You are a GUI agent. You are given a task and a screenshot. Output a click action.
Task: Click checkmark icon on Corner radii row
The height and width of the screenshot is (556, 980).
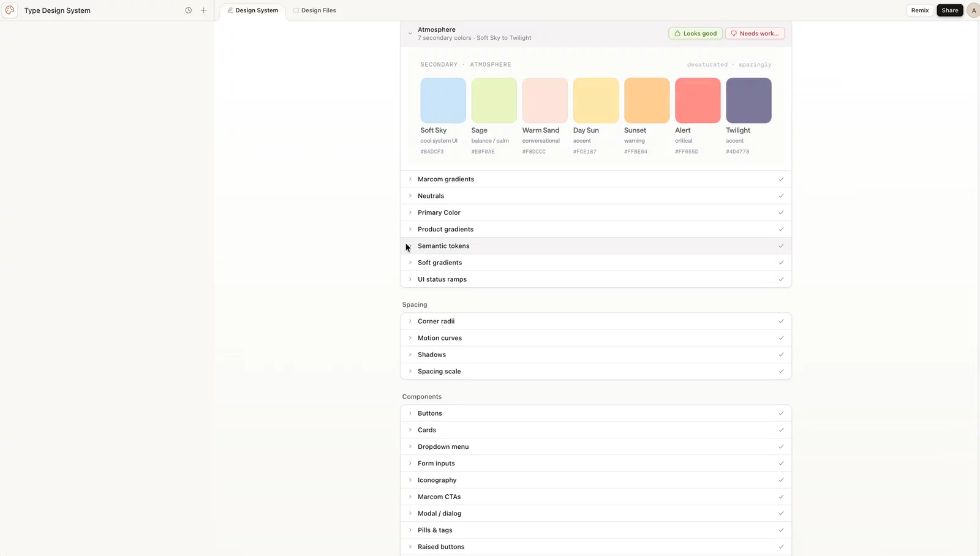click(x=781, y=321)
